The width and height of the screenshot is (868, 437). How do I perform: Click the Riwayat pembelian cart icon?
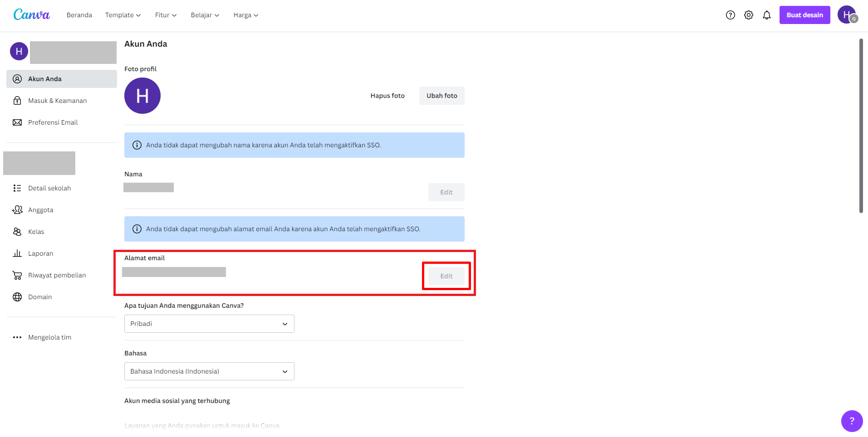pos(17,275)
